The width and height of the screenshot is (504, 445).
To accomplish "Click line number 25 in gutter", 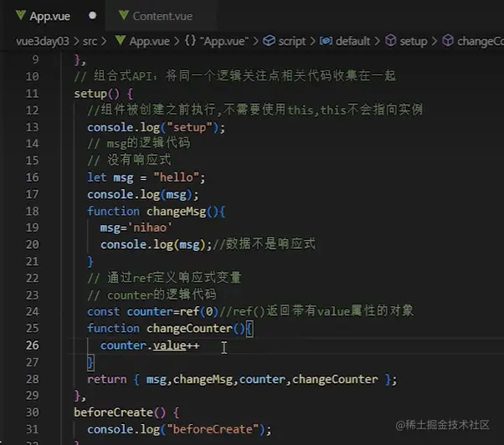I will pyautogui.click(x=32, y=328).
